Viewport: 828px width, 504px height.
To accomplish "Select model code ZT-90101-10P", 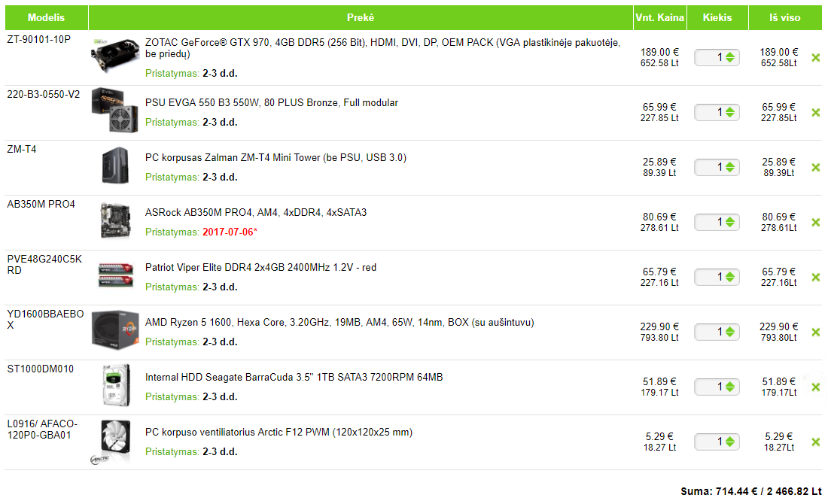I will pyautogui.click(x=38, y=40).
